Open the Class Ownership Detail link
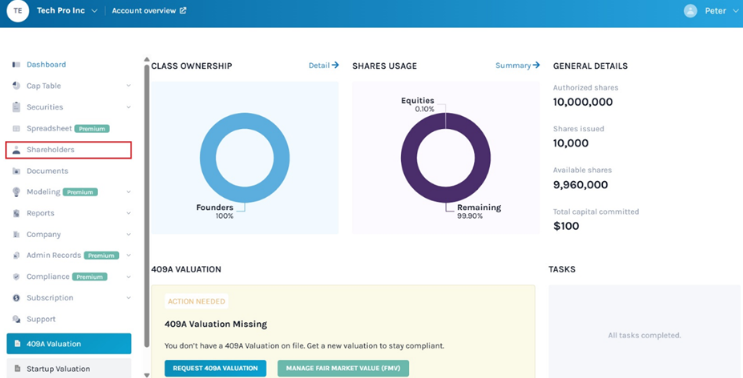 (x=324, y=65)
